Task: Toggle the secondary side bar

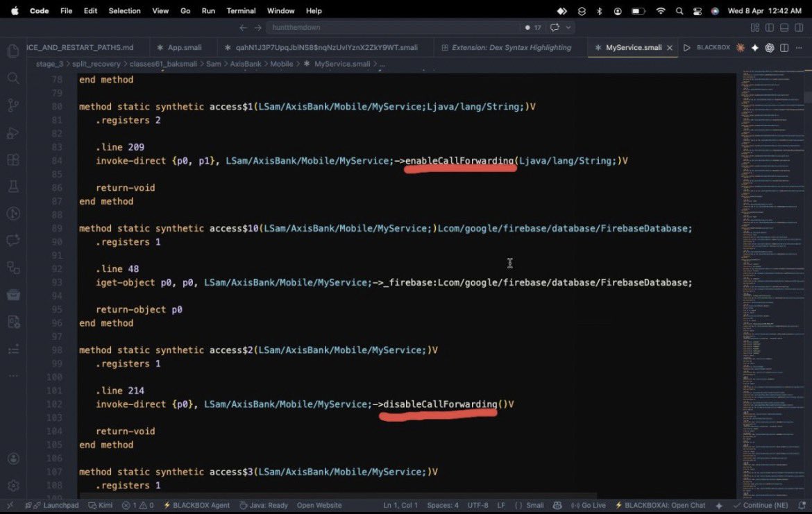Action: click(799, 28)
